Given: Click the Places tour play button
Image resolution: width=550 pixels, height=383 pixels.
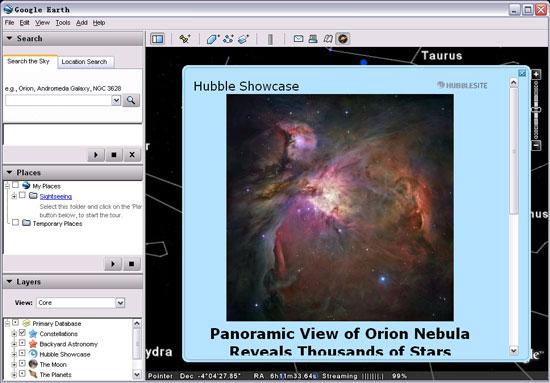Looking at the screenshot, I should click(113, 264).
